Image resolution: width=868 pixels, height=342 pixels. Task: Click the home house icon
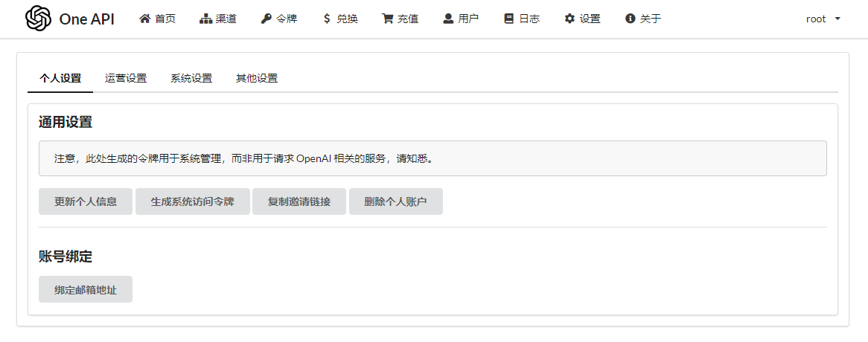tap(145, 19)
